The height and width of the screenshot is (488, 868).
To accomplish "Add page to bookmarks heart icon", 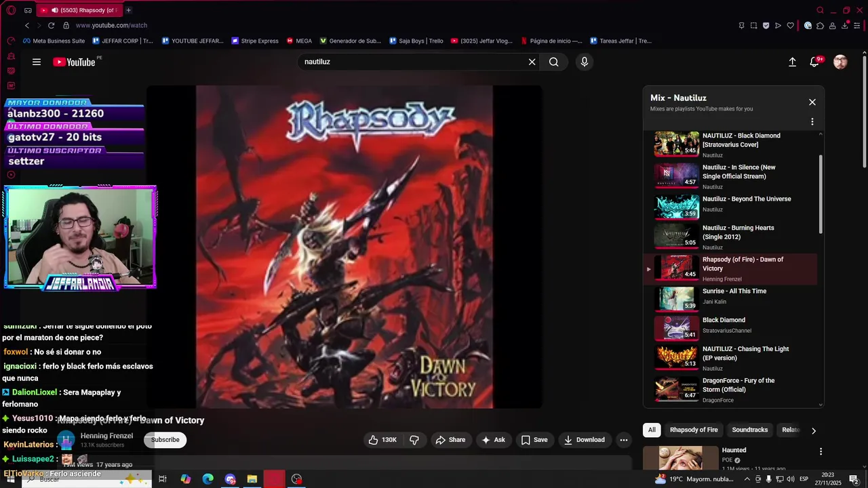I will tap(791, 26).
